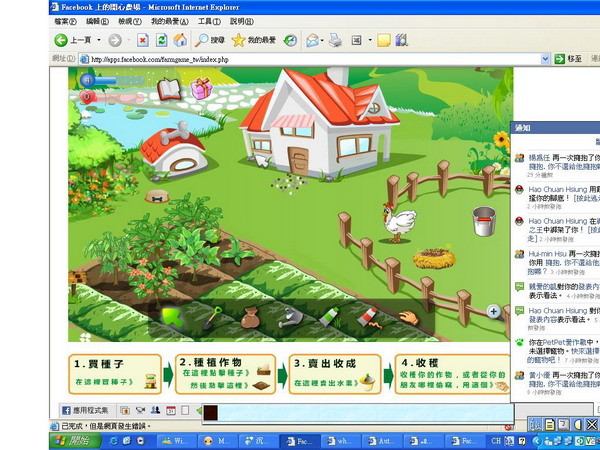Click Hao Chuan Hsiung name in first notification
Image resolution: width=600 pixels, height=450 pixels.
557,189
